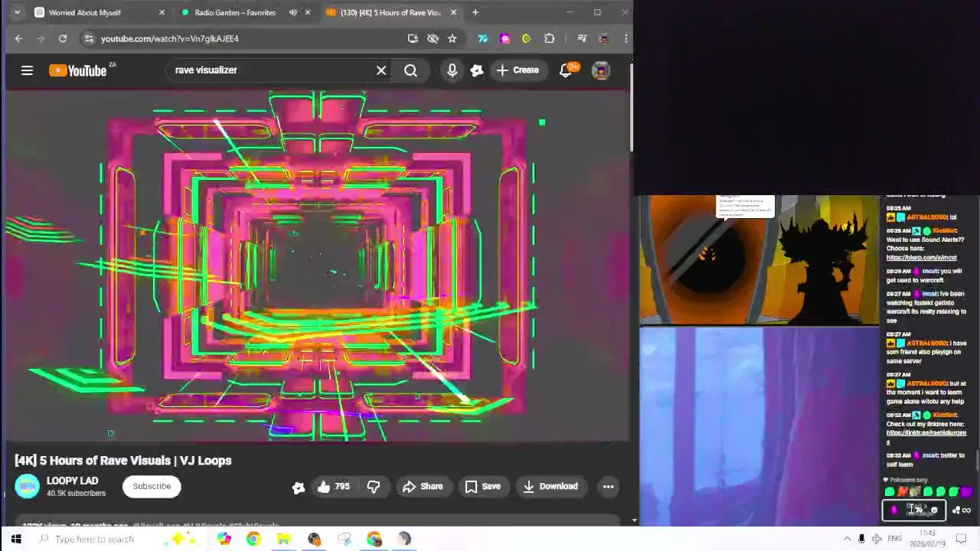Open the YouTube hamburger guide menu
Viewport: 980px width, 551px height.
click(x=27, y=70)
